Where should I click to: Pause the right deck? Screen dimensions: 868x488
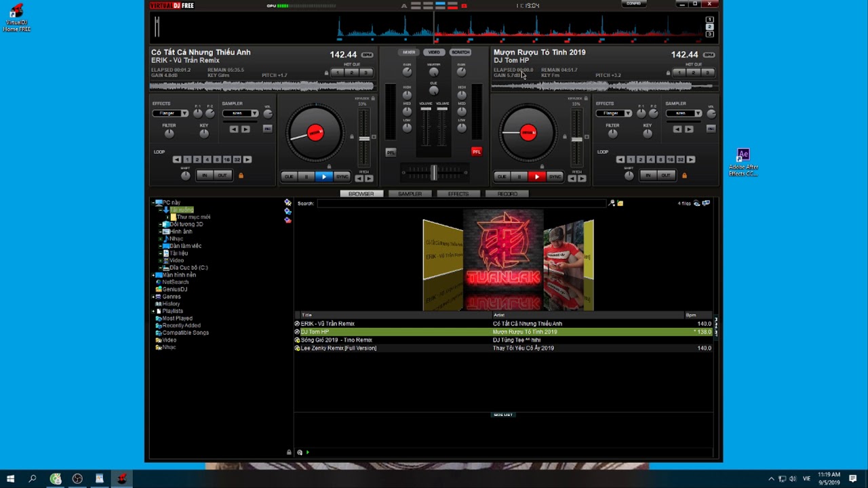point(519,176)
